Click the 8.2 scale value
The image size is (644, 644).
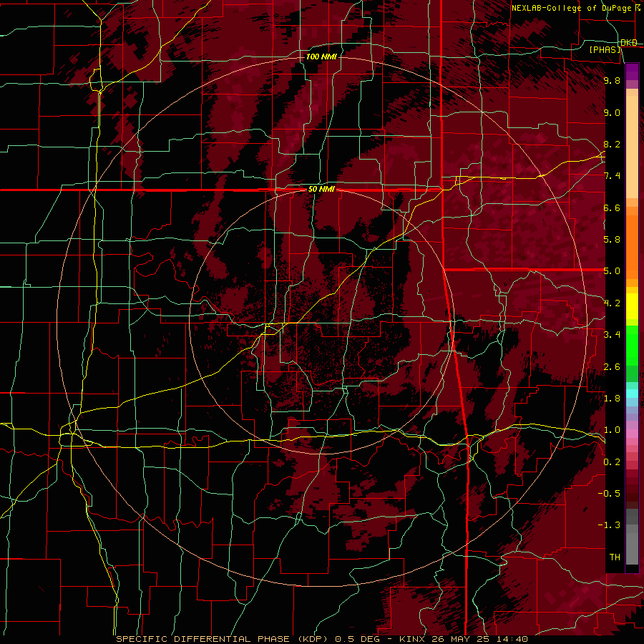(612, 144)
